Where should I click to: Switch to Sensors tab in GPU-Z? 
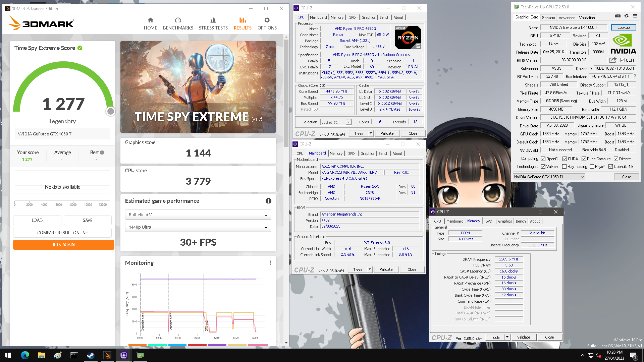tap(548, 17)
